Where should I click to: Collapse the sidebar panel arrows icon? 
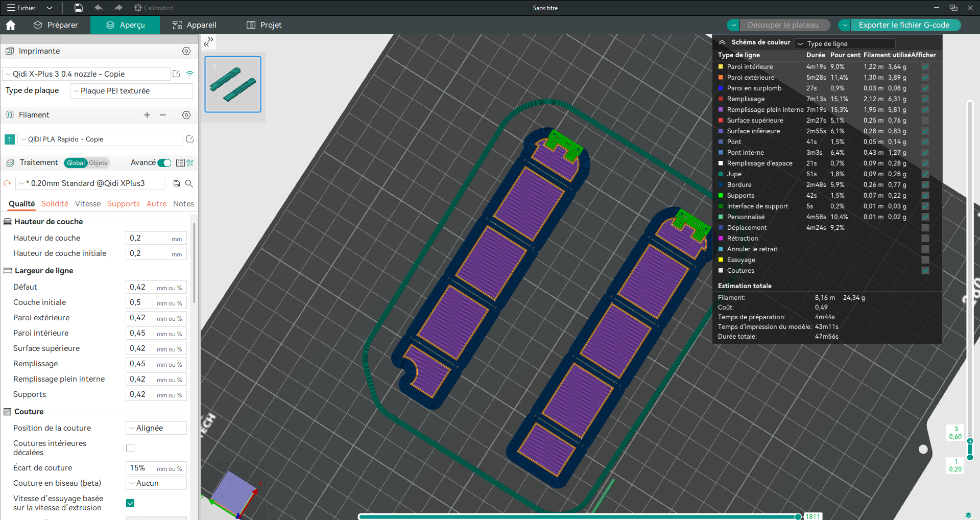click(208, 42)
